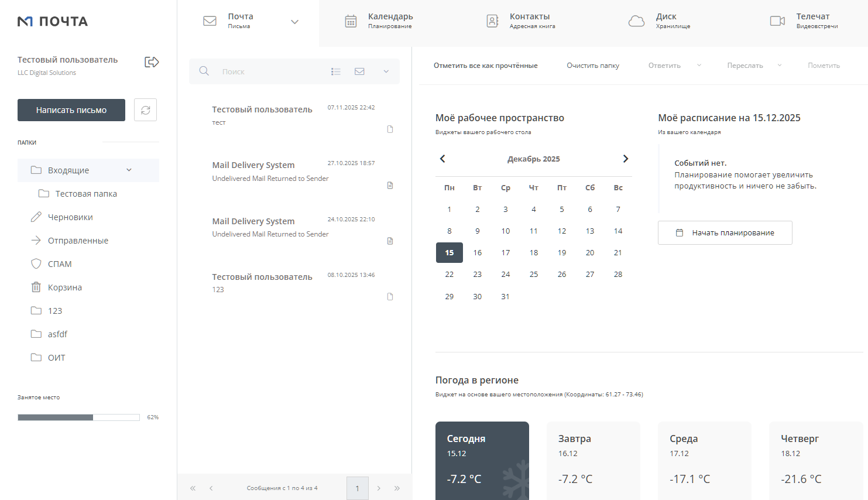Open the Входящие folder

tap(88, 170)
